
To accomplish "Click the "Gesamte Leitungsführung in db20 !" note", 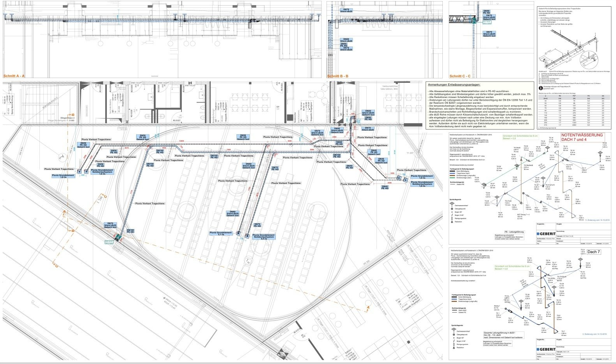I will point(499,332).
